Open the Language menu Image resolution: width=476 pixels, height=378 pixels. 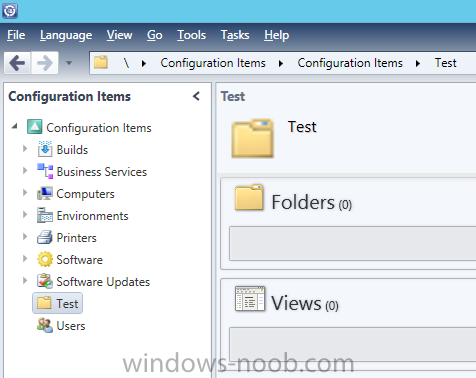pyautogui.click(x=66, y=35)
